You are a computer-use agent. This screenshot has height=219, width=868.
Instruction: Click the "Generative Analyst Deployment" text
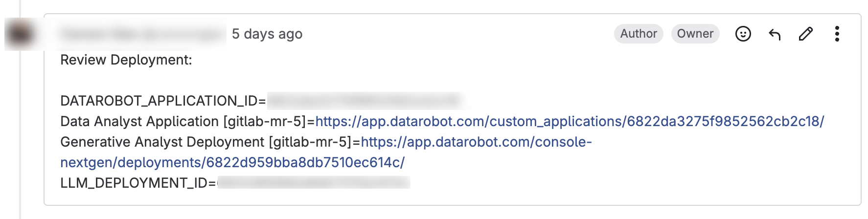pos(162,142)
